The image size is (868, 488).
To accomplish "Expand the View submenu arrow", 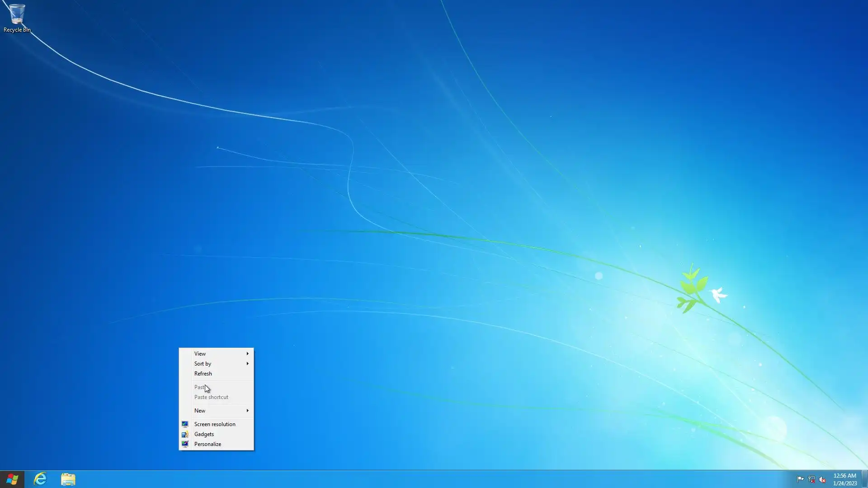I will coord(247,354).
